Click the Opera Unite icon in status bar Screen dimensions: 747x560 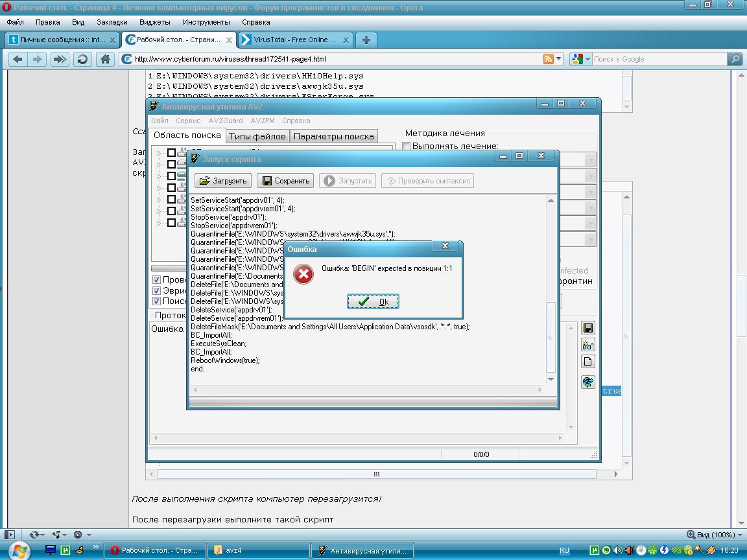tap(56, 535)
